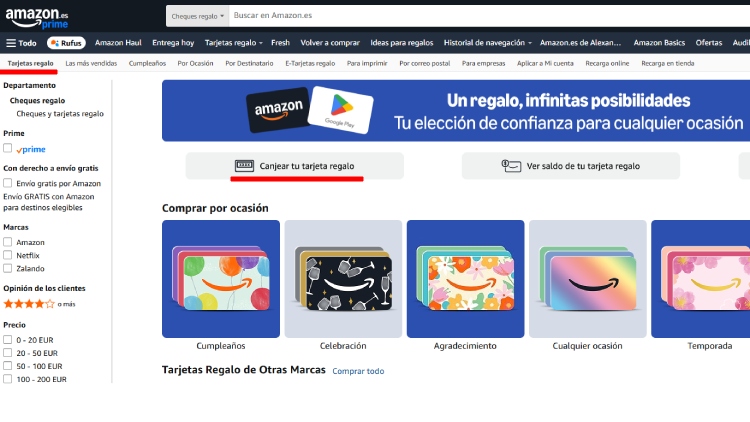The image size is (750, 422).
Task: Tick the Netflix brand checkbox
Action: pyautogui.click(x=8, y=256)
